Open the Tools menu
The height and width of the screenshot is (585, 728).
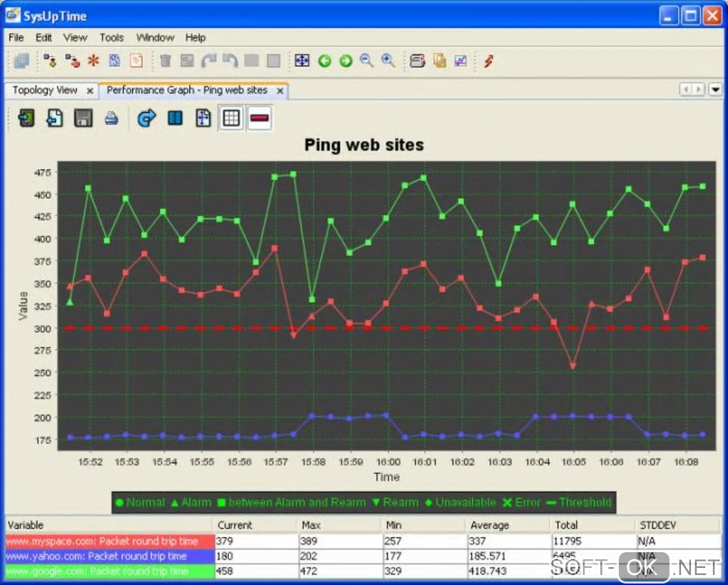[x=112, y=38]
